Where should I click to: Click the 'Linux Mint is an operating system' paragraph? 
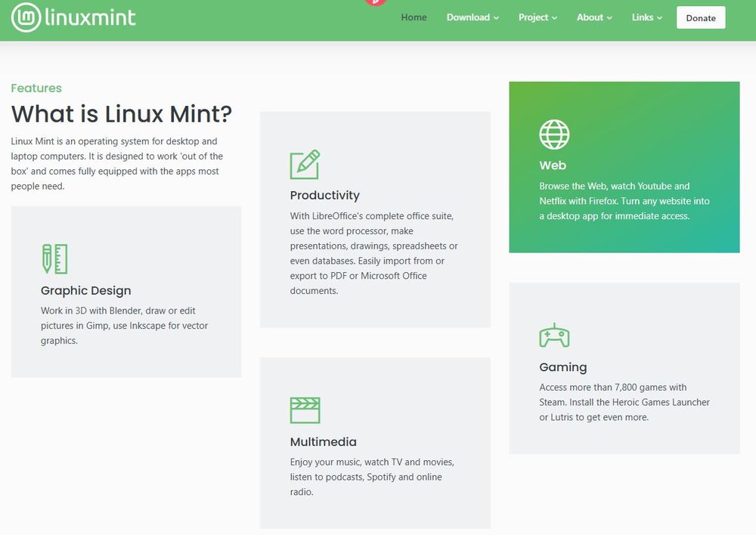tap(116, 163)
